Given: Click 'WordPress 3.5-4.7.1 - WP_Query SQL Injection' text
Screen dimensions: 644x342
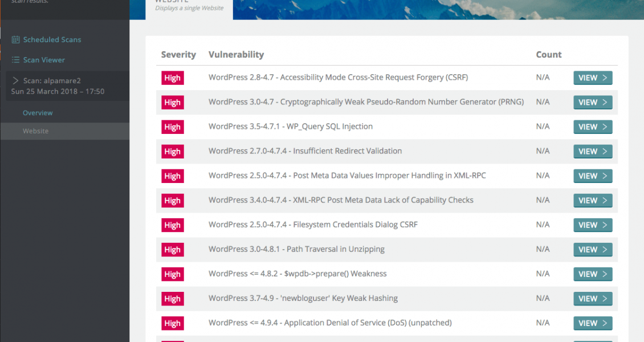Looking at the screenshot, I should [291, 127].
